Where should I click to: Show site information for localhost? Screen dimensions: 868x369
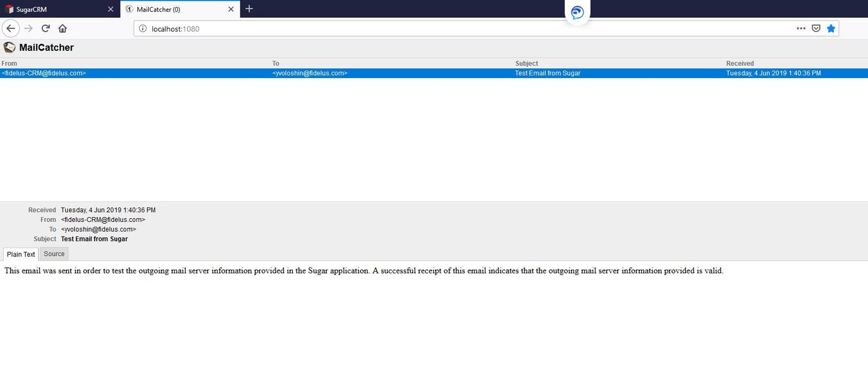143,29
